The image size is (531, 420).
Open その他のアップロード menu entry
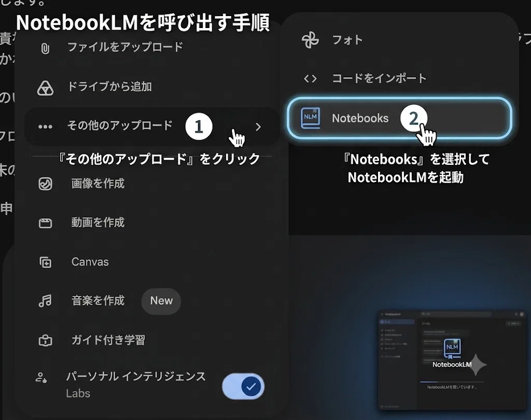[x=152, y=127]
